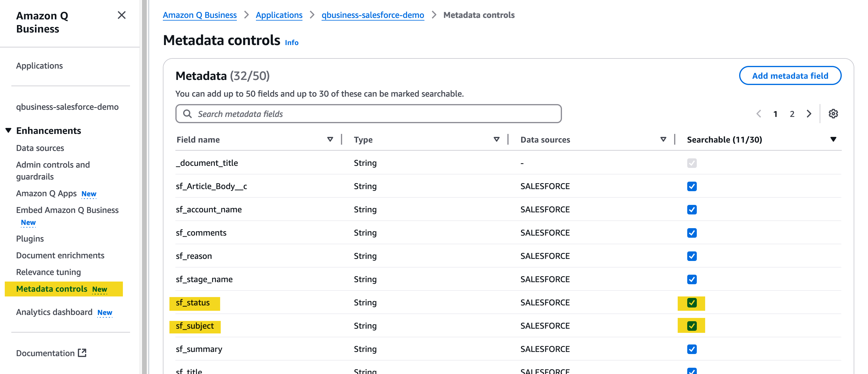Click the Add metadata field button
Screen dimensions: 868x374
coord(790,75)
